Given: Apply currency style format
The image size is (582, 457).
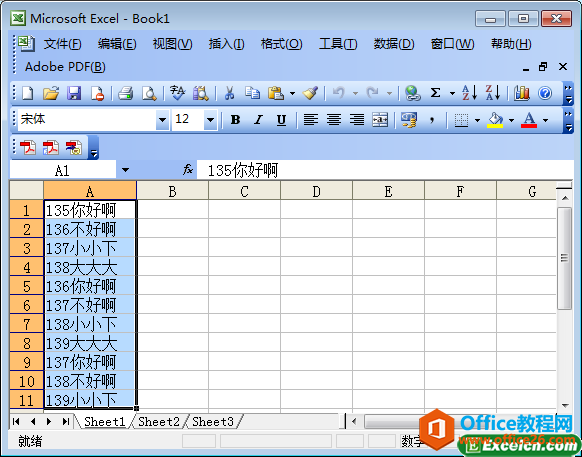Looking at the screenshot, I should 409,120.
